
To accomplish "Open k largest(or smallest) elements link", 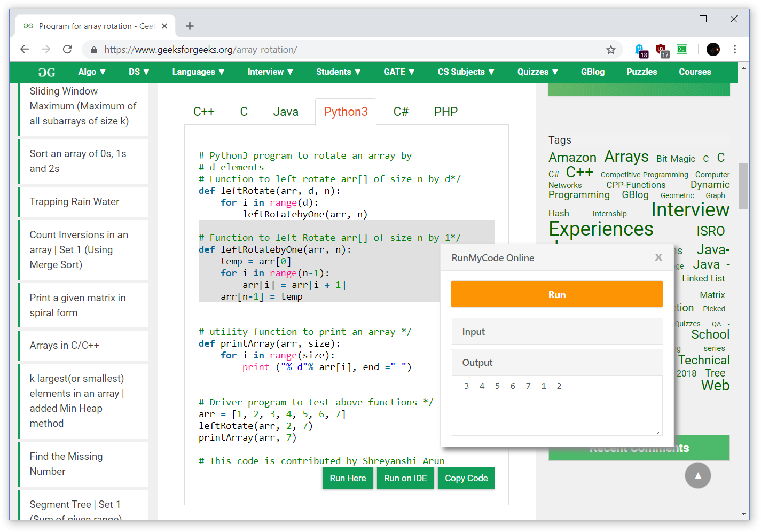I will tap(76, 401).
